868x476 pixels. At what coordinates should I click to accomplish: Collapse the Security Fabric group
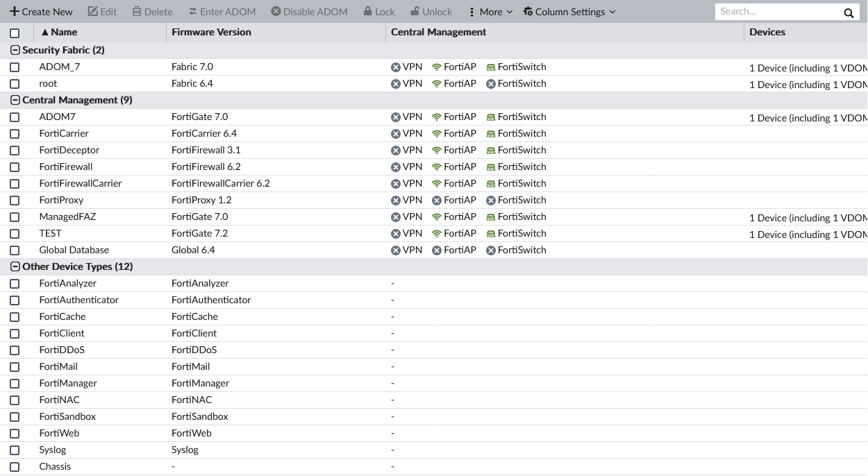(15, 50)
